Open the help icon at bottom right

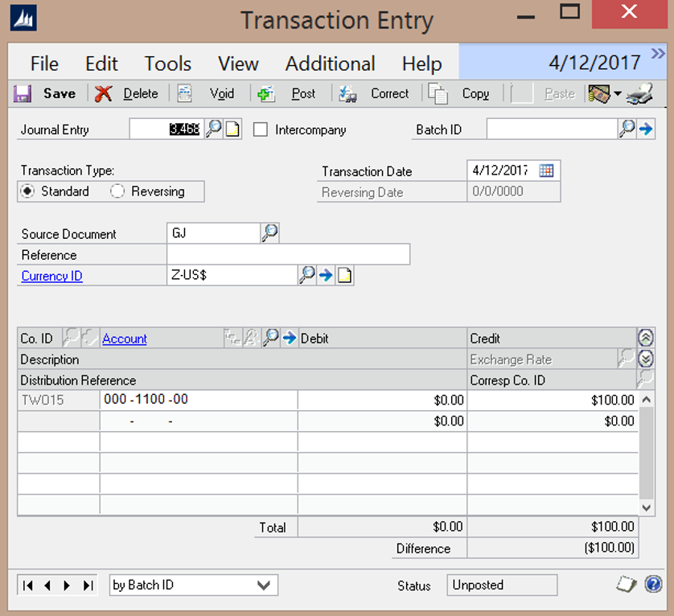pyautogui.click(x=653, y=585)
